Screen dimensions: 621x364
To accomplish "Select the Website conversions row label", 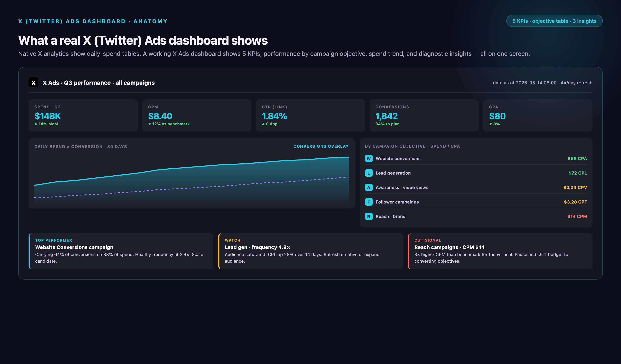I will [398, 159].
